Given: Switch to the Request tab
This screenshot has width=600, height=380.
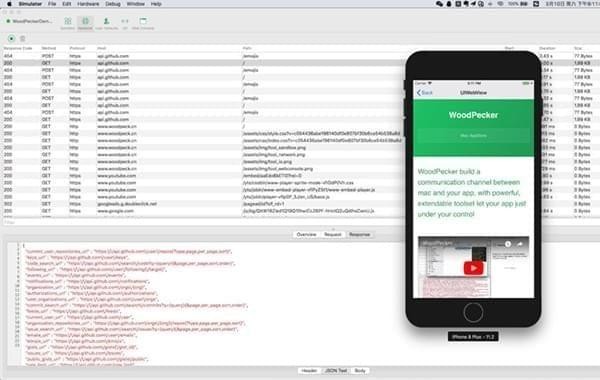Looking at the screenshot, I should point(333,235).
